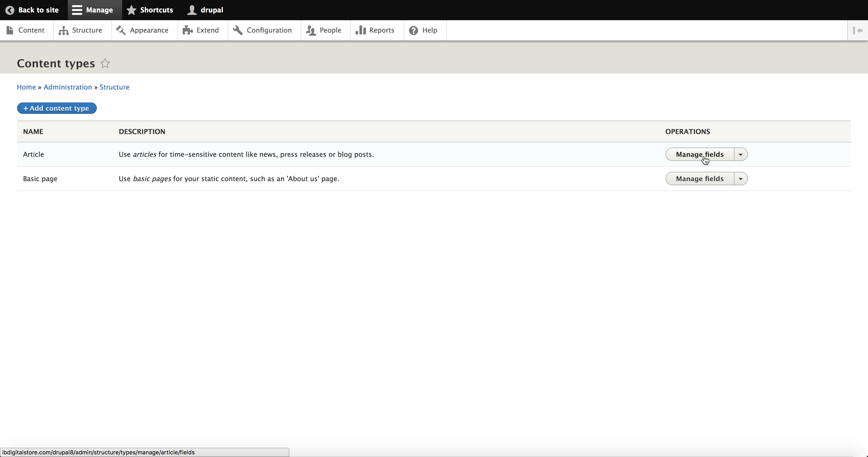Click the Add content type button
Viewport: 868px width, 457px height.
point(57,108)
